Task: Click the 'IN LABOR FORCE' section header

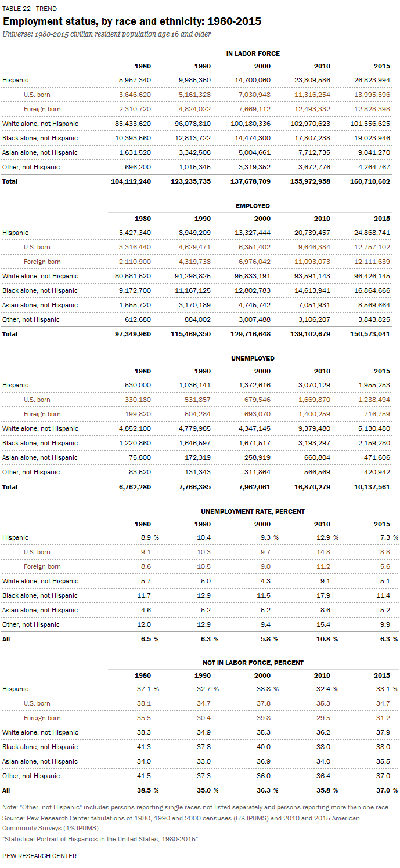Action: coord(253,53)
